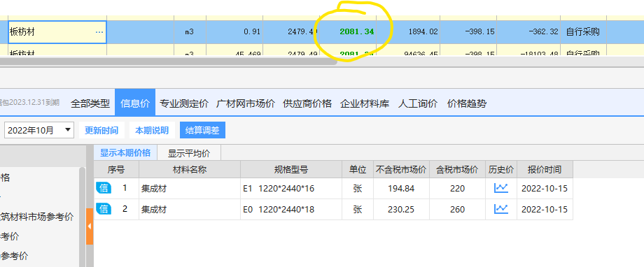The width and height of the screenshot is (644, 267).
Task: Click the 历史价 column header
Action: coord(501,169)
